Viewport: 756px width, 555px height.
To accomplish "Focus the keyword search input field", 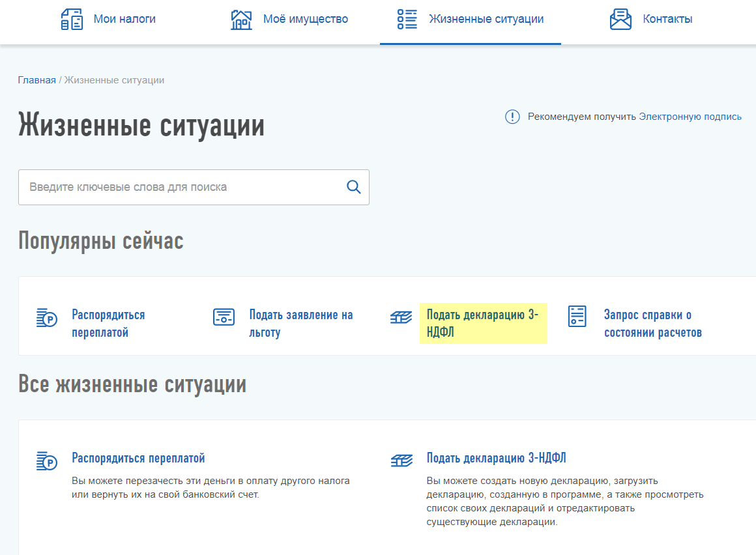I will pos(194,187).
